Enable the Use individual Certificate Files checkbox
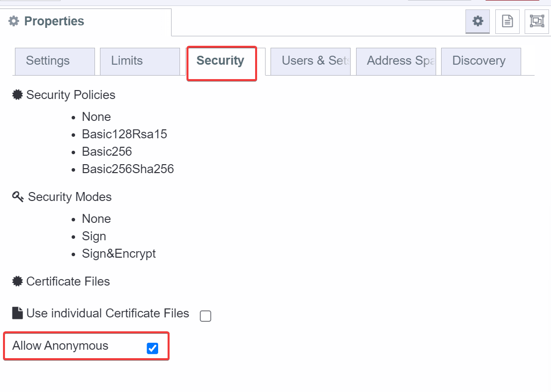 tap(205, 316)
